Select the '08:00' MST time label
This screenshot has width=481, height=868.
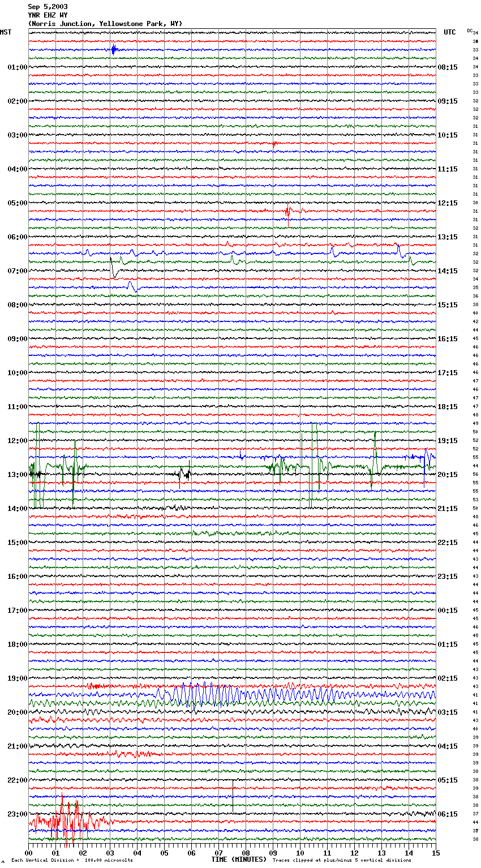pos(18,305)
